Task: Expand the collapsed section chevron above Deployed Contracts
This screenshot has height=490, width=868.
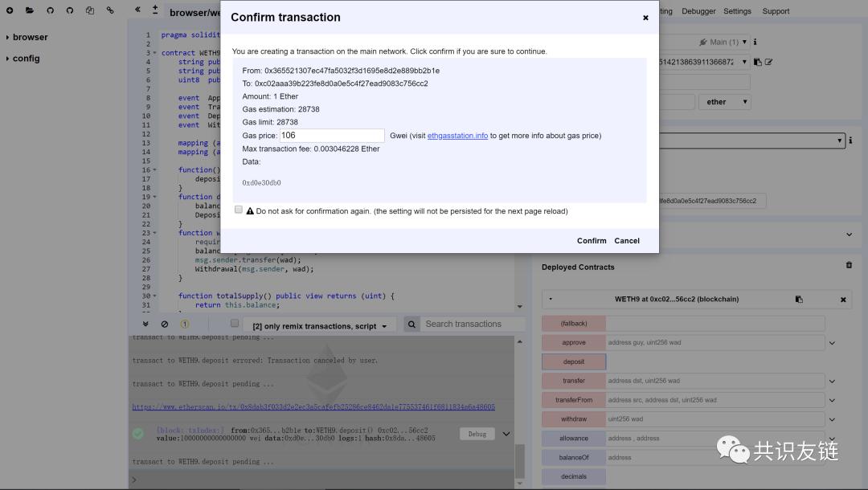Action: [x=850, y=235]
